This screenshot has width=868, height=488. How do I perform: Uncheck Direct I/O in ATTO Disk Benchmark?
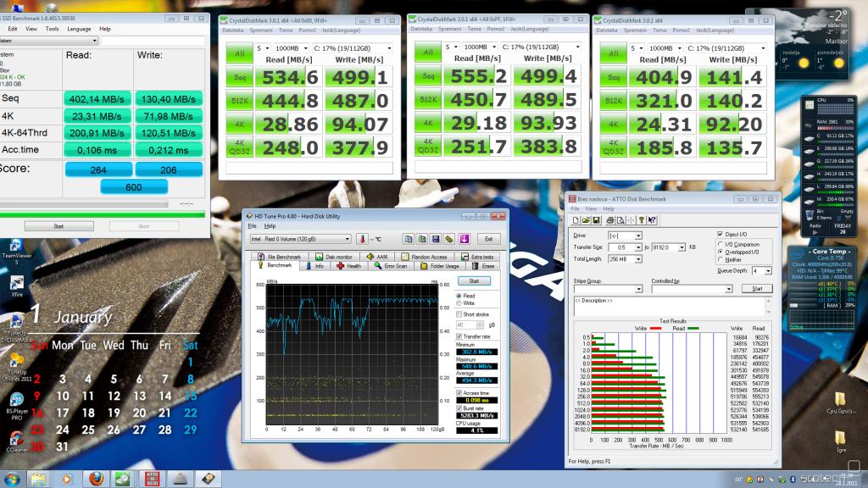click(721, 234)
